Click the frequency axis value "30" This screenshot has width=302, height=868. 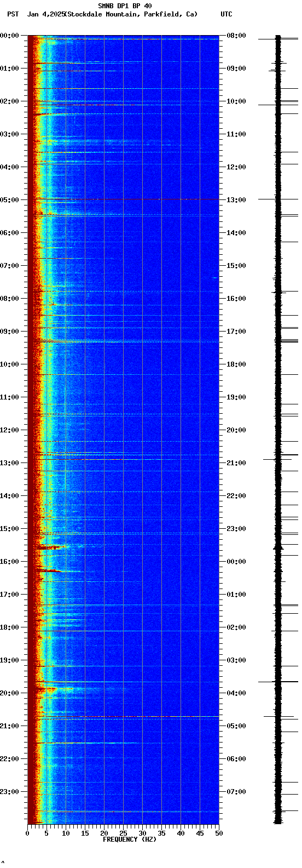point(142,833)
